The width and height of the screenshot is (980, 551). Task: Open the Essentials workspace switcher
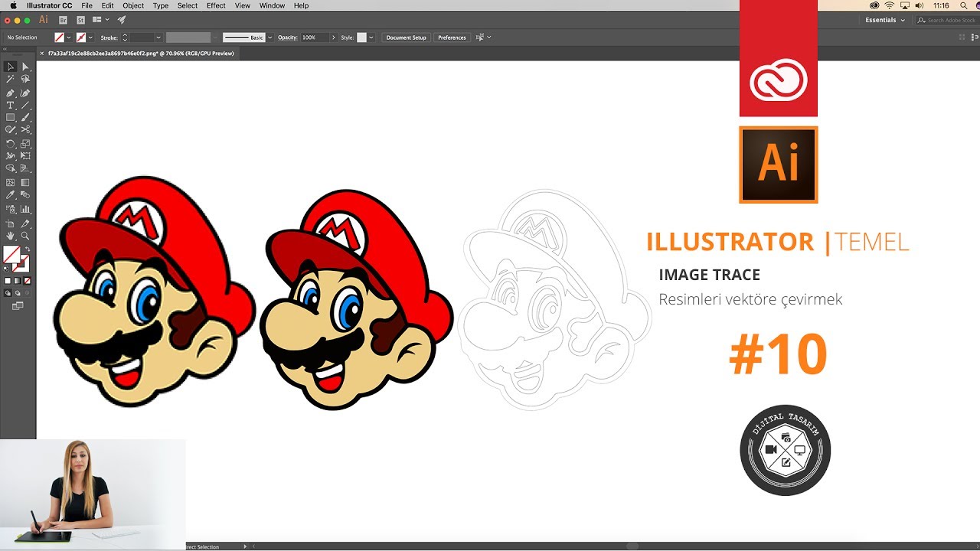pyautogui.click(x=885, y=20)
